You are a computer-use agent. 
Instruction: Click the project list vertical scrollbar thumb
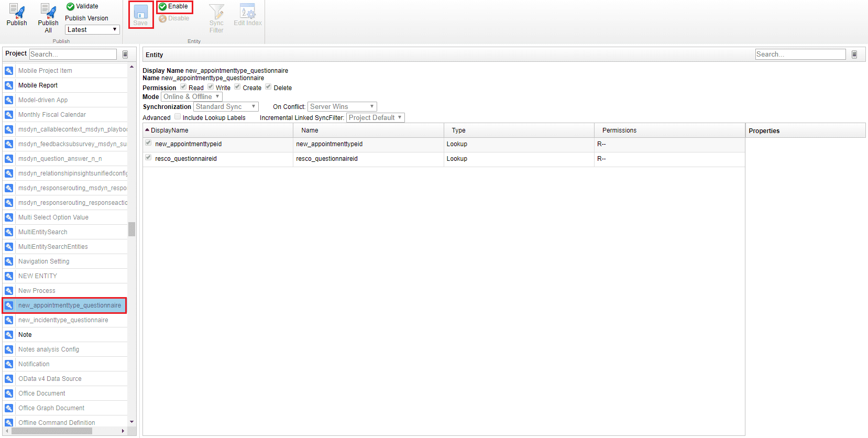131,229
